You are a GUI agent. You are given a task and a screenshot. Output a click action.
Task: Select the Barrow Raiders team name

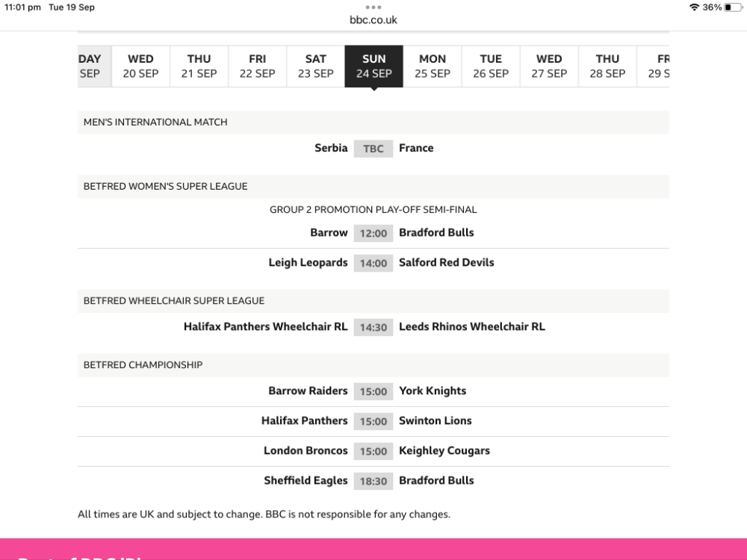coord(309,391)
